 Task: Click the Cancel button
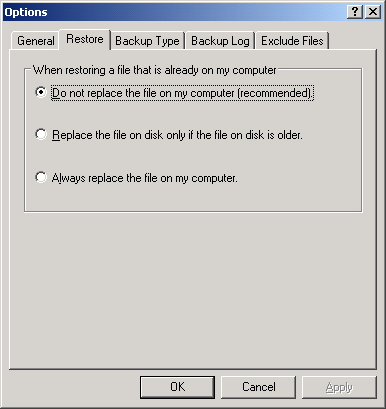259,387
